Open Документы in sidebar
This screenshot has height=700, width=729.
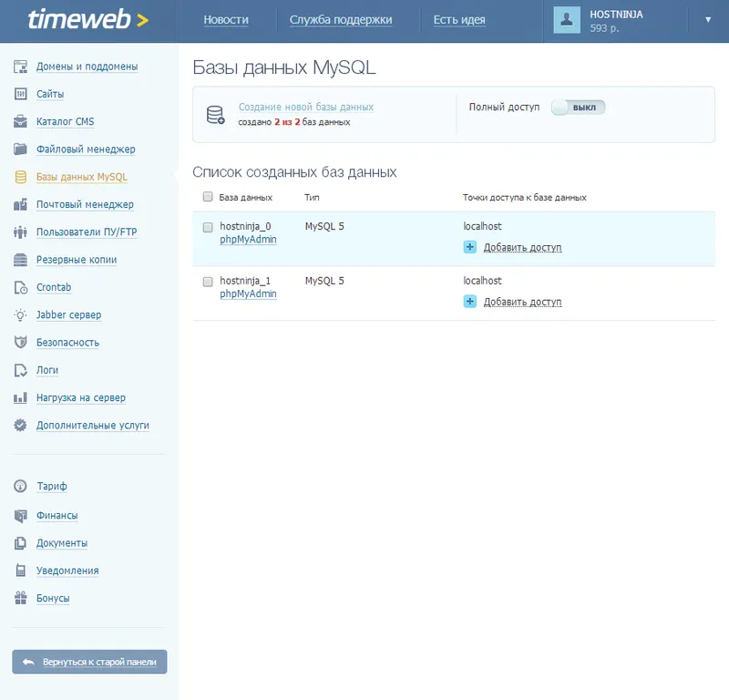62,543
